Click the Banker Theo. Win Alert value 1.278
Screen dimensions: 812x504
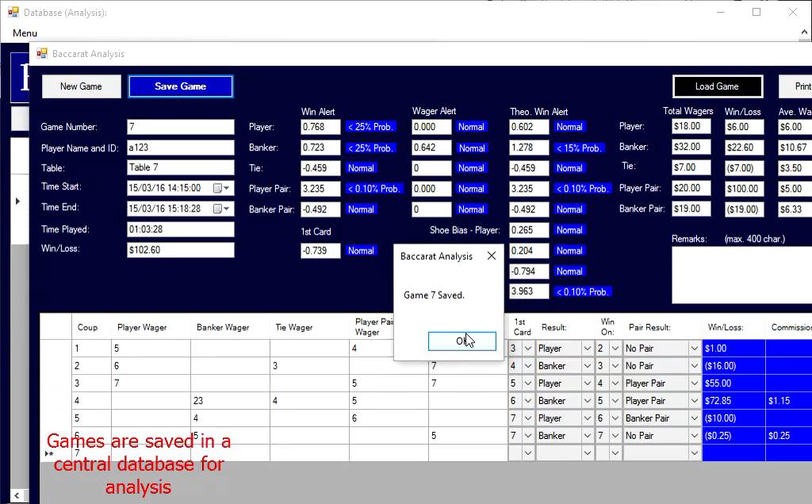(x=529, y=147)
